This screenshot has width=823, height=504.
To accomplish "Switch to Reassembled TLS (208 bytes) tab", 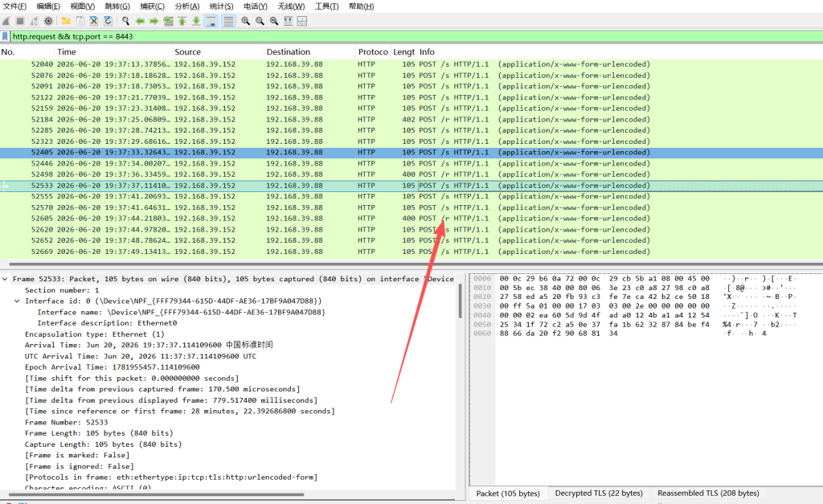I will coord(708,494).
